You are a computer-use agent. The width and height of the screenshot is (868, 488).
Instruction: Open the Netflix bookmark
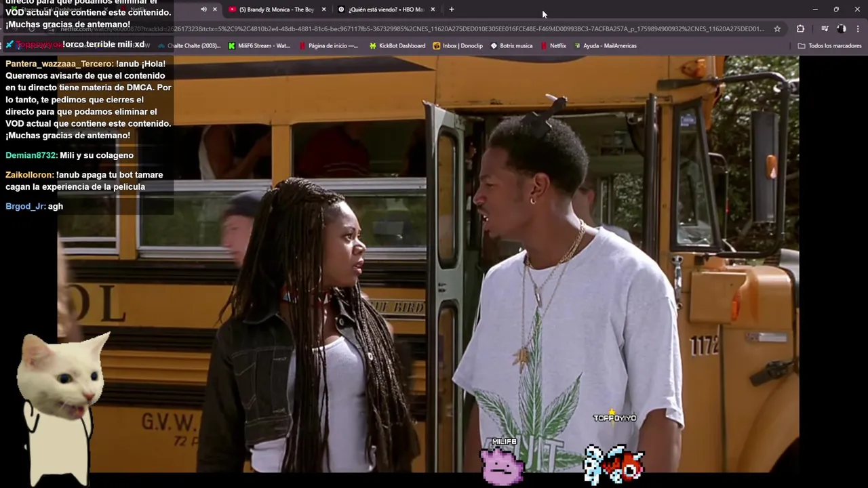tap(553, 46)
